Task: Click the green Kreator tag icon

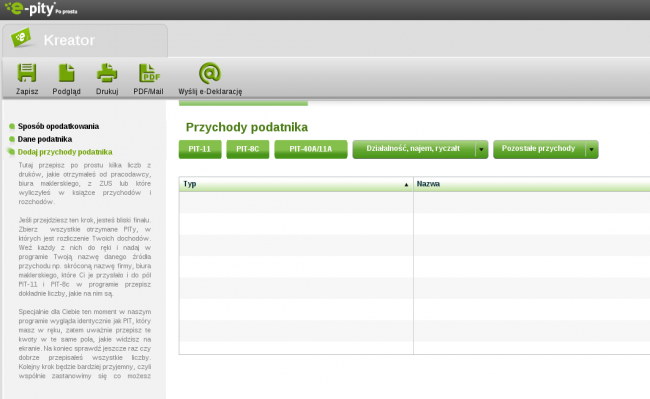Action: pos(21,38)
